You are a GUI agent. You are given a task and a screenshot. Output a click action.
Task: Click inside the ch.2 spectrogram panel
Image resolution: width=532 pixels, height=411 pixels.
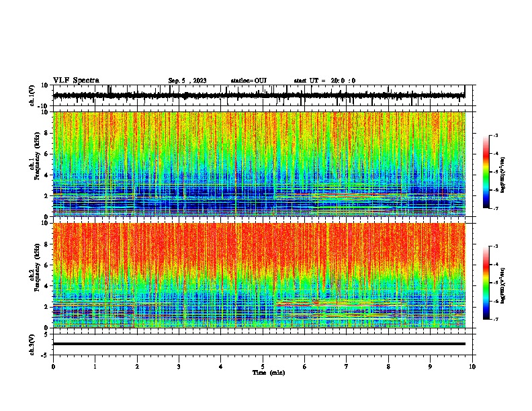point(259,275)
